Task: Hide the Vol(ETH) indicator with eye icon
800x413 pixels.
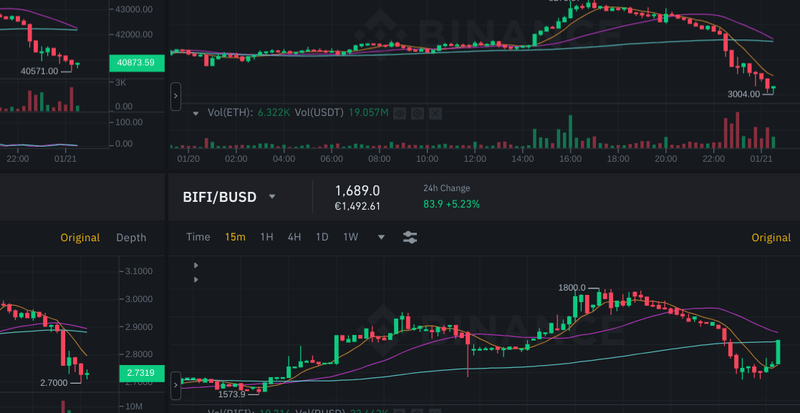Action: 401,113
